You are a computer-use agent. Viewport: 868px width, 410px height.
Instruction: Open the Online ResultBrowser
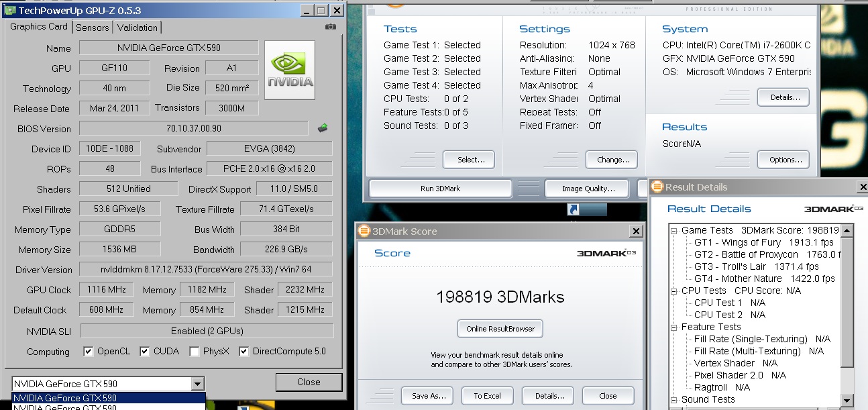point(500,329)
